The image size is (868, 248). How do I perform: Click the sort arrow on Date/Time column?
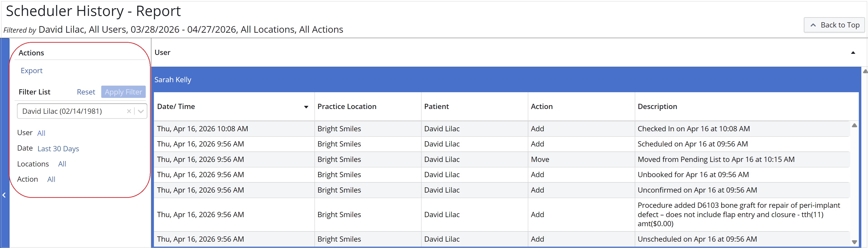coord(306,107)
